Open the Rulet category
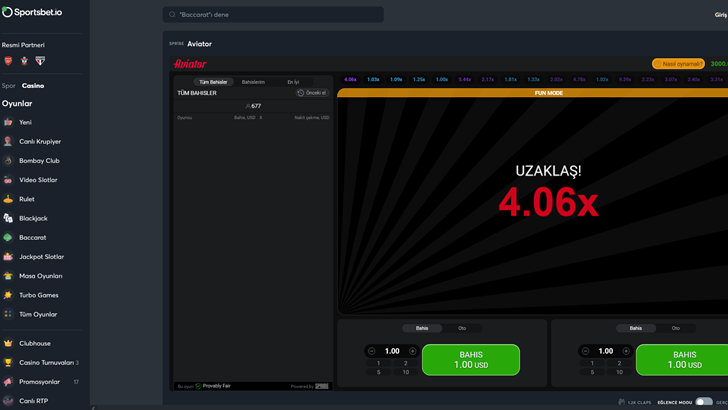 pos(26,199)
